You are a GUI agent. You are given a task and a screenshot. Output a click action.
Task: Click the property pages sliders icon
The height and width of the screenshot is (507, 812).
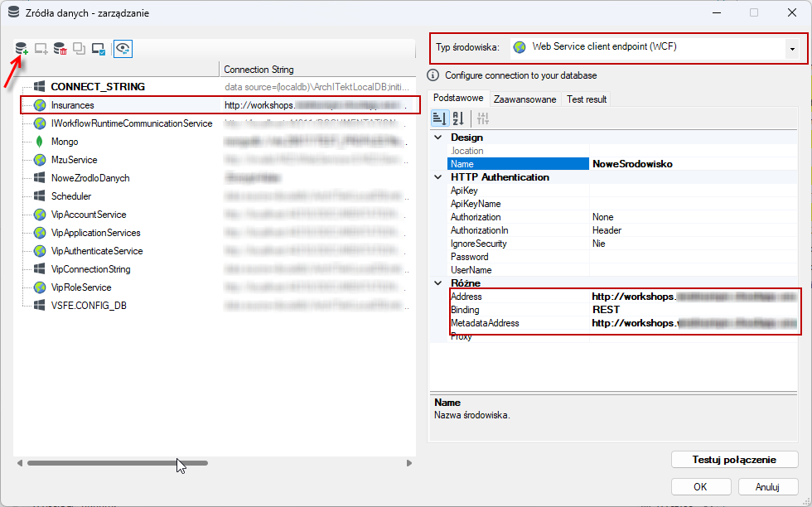(482, 118)
